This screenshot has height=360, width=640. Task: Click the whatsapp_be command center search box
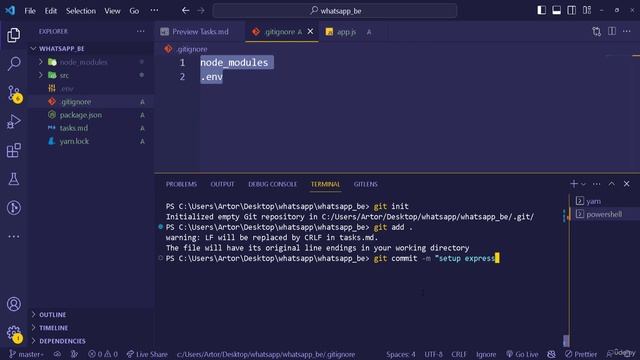[x=335, y=11]
